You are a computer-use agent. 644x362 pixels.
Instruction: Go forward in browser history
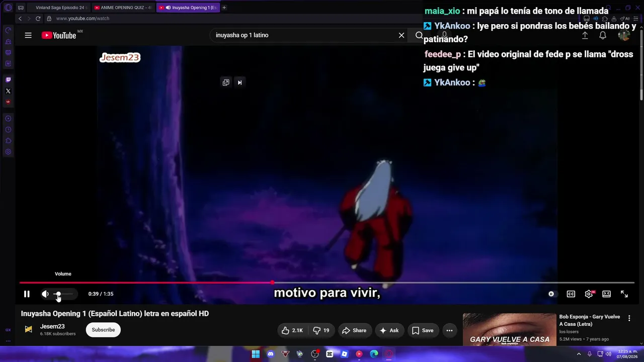tap(29, 19)
